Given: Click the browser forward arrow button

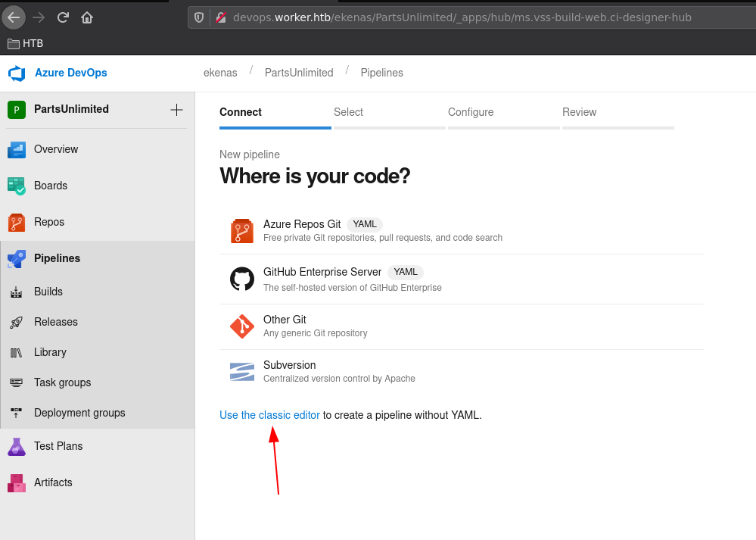Looking at the screenshot, I should tap(39, 18).
